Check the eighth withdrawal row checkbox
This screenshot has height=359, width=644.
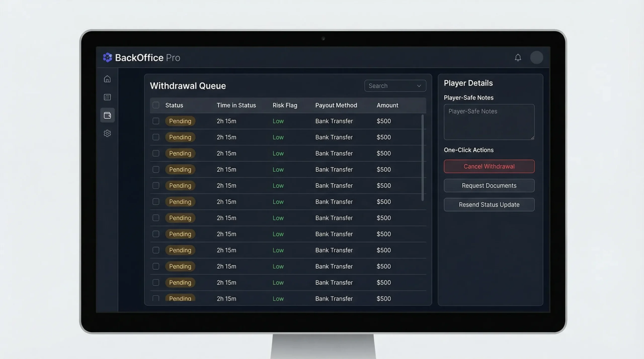156,234
